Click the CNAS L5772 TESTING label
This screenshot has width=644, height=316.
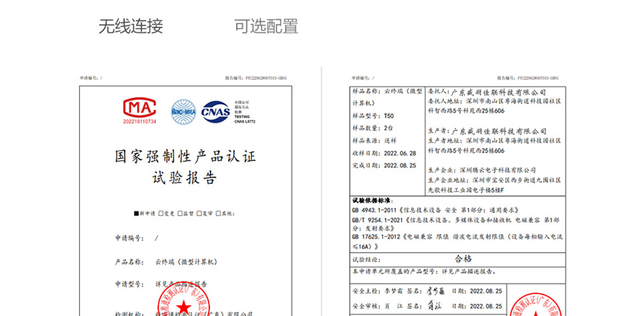coord(245,119)
